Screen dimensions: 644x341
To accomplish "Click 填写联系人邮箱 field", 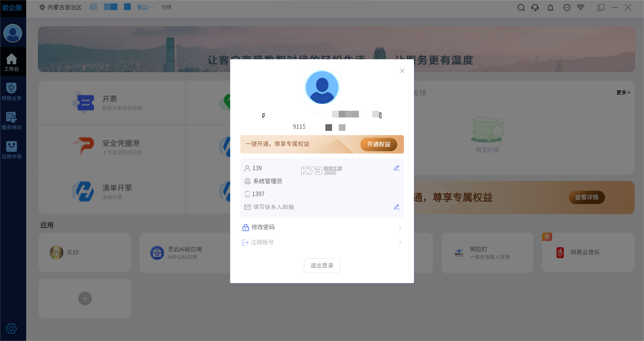I will [273, 207].
